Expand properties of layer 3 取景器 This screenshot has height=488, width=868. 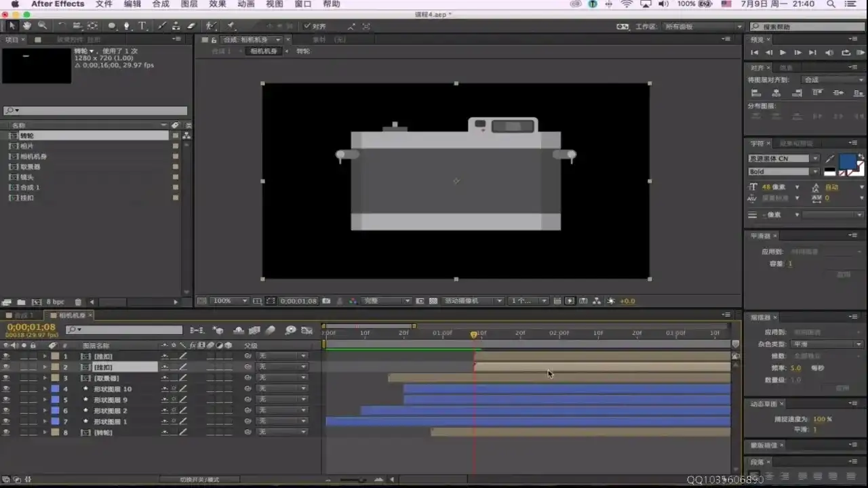[x=45, y=378]
